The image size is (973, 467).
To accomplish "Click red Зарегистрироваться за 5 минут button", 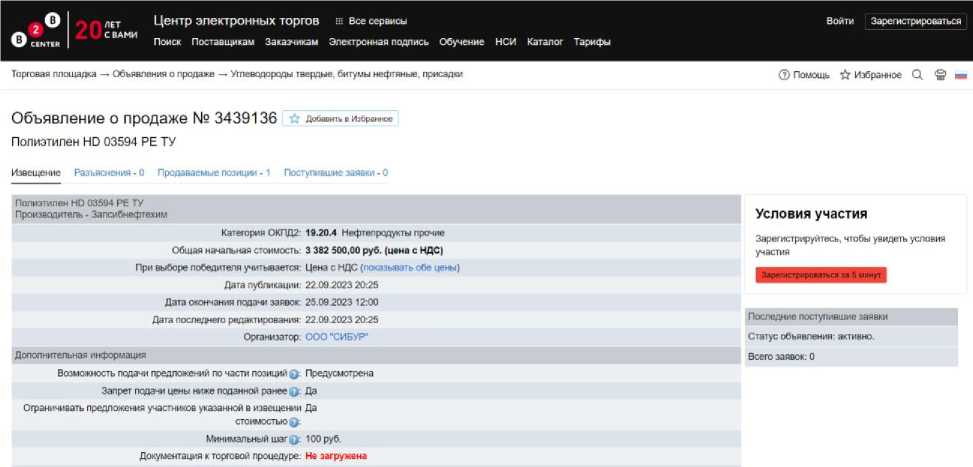I will click(x=821, y=275).
